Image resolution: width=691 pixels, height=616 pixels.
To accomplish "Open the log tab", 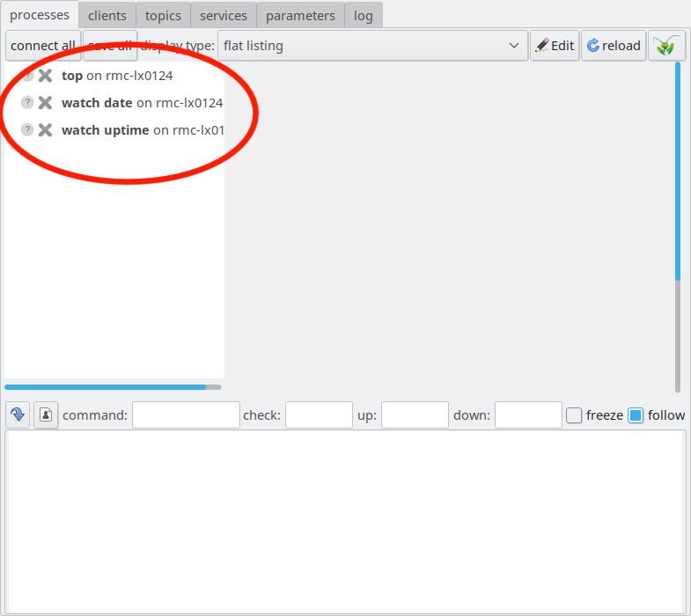I will coord(364,16).
